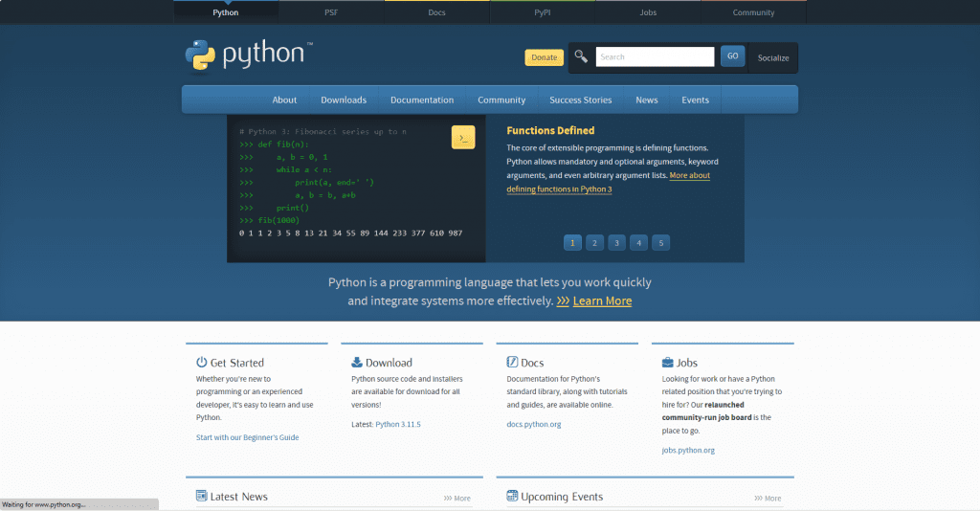Open the Success Stories menu
Viewport: 980px width, 511px height.
click(x=581, y=100)
